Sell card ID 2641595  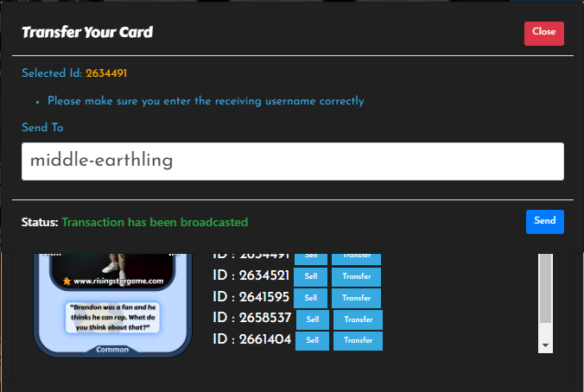pos(311,298)
